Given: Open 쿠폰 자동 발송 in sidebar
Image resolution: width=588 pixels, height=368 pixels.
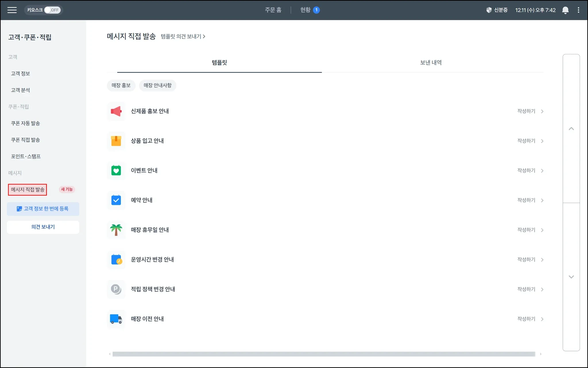Looking at the screenshot, I should (x=25, y=123).
